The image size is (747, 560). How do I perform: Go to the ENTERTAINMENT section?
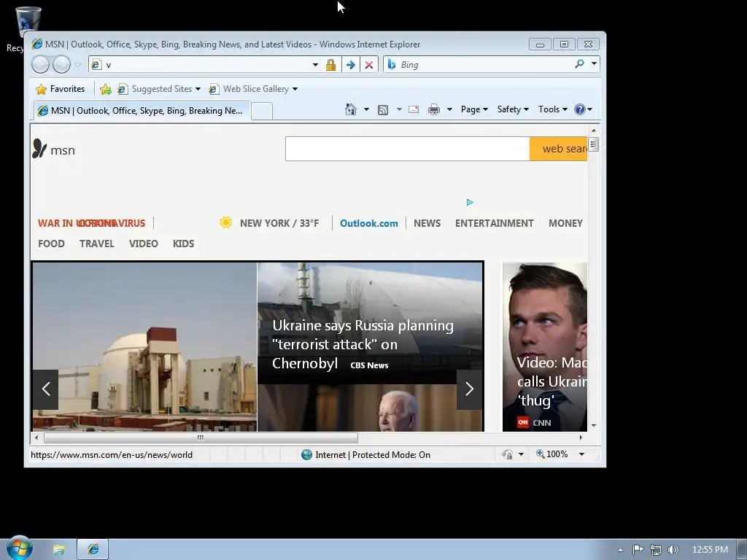(494, 223)
